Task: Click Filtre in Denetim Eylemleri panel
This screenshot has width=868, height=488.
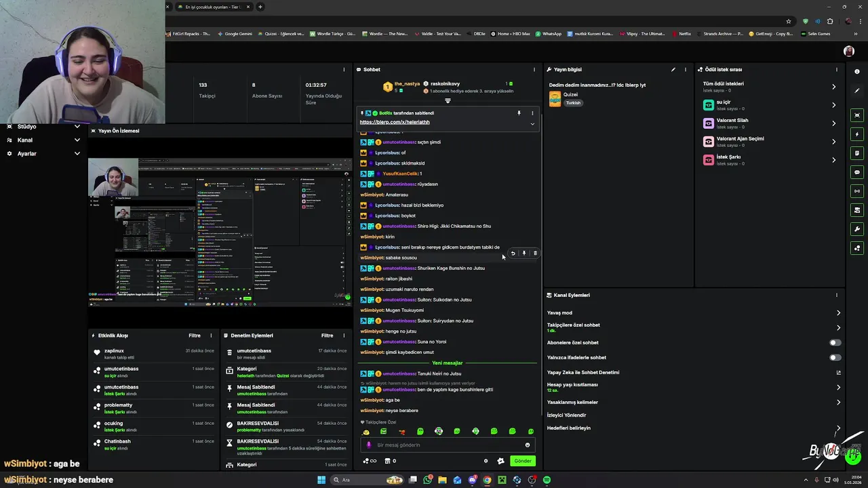Action: pyautogui.click(x=328, y=335)
